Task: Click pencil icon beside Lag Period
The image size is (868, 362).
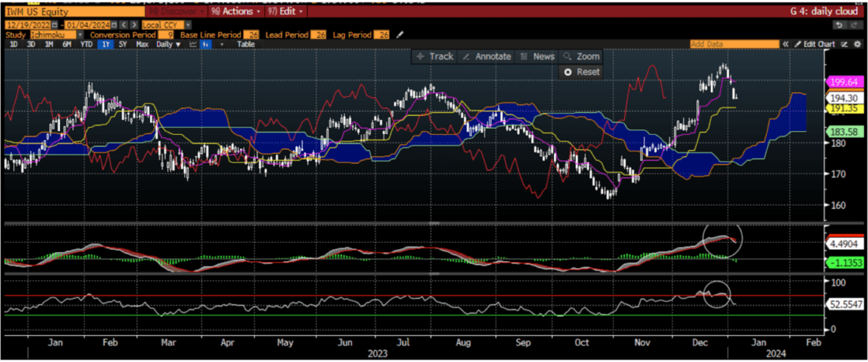Action: click(400, 35)
